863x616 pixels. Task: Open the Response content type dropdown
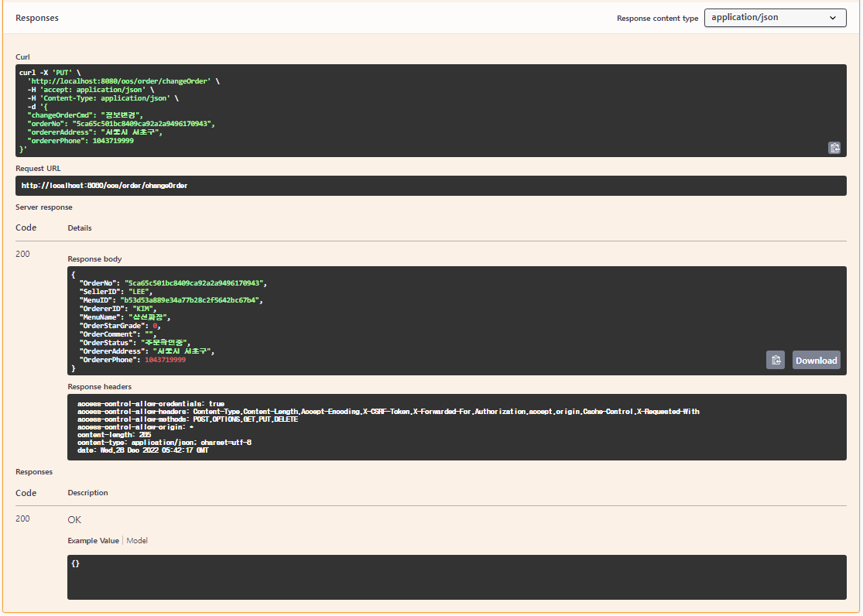(775, 18)
